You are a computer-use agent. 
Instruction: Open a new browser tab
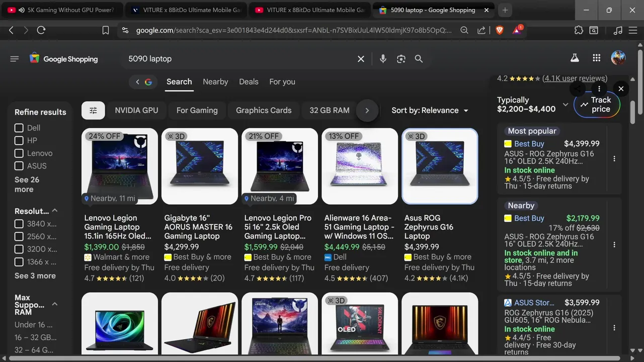point(505,10)
